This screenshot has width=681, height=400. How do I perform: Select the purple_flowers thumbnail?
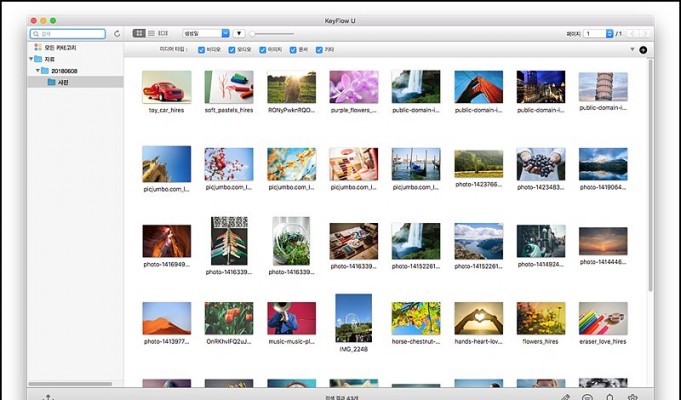coord(354,87)
